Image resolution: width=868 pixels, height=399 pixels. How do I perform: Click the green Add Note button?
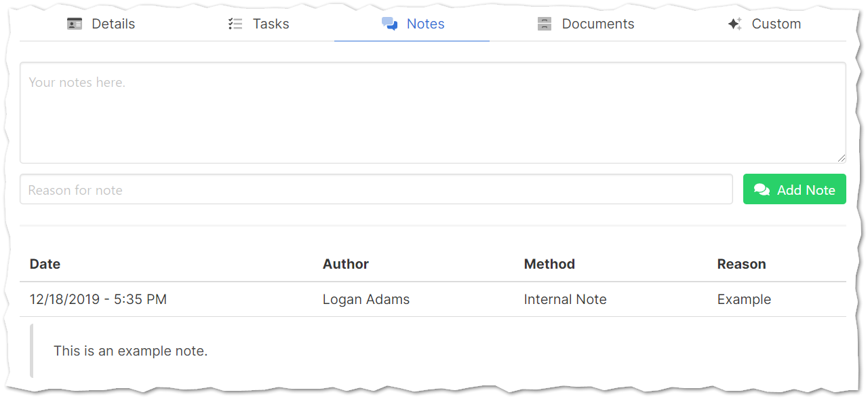[794, 189]
